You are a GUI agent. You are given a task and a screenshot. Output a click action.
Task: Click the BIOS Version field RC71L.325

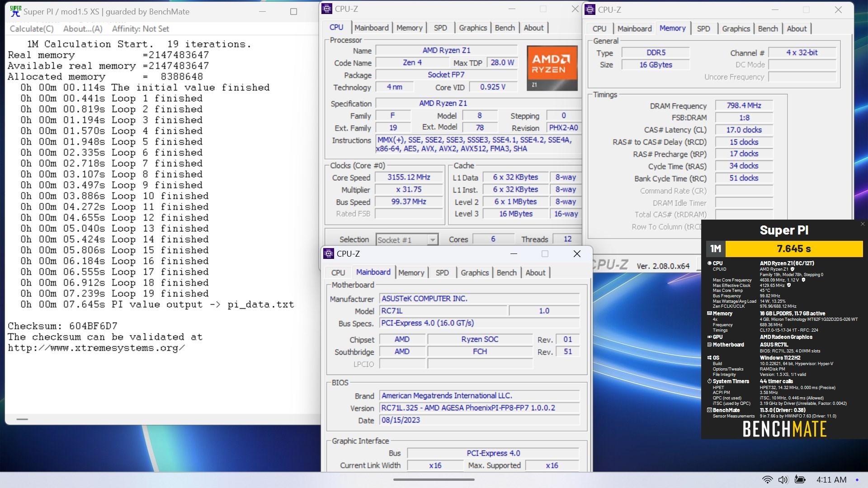coord(479,408)
